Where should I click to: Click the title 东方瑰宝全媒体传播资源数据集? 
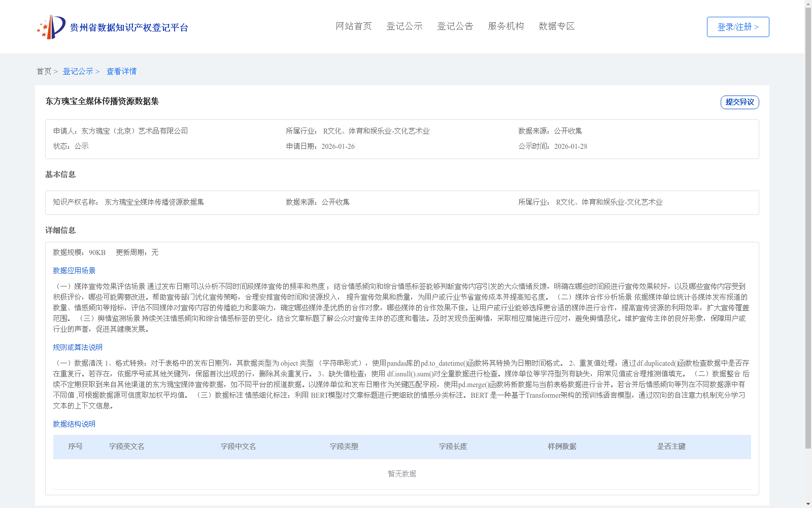coord(102,101)
